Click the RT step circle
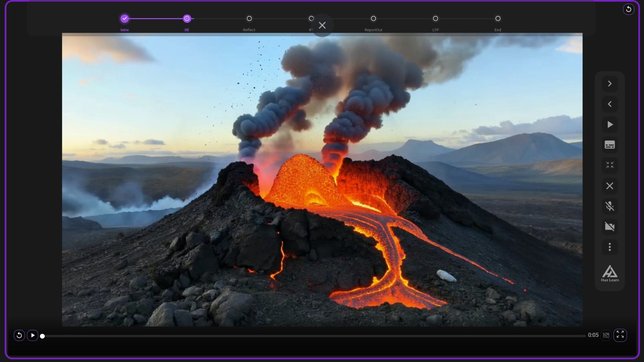Viewport: 644px width, 362px height. click(x=311, y=19)
